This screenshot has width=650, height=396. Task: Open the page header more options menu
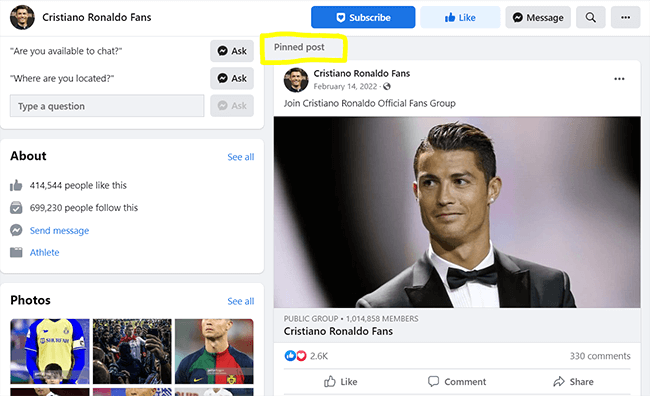(626, 17)
